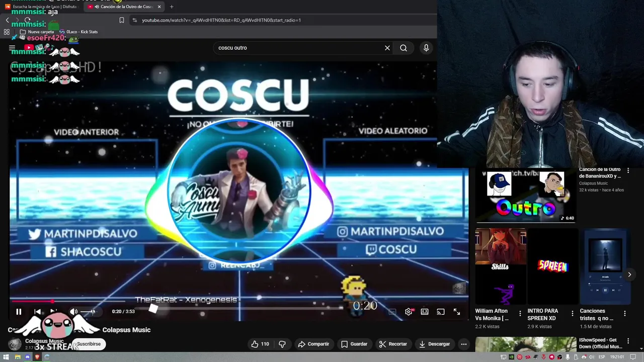Run search with the magnifier icon
The height and width of the screenshot is (362, 644).
coord(404,48)
